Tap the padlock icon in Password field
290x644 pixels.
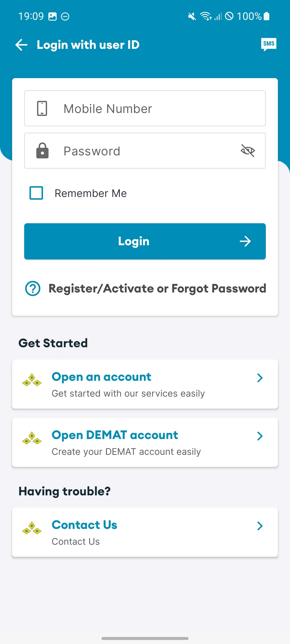pyautogui.click(x=42, y=151)
